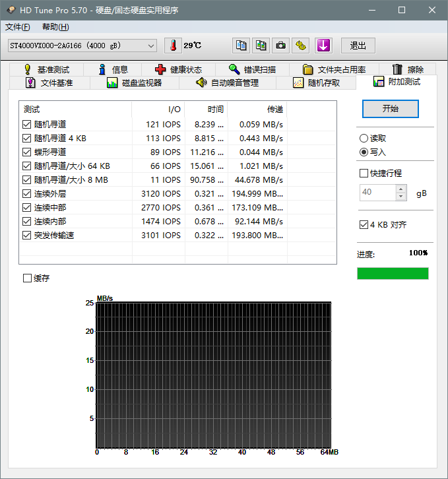Uncheck the 连续外层 checkbox

27,194
